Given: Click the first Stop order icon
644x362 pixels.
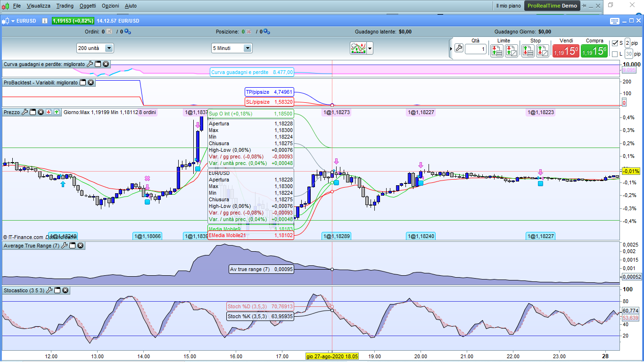Looking at the screenshot, I should pos(528,51).
